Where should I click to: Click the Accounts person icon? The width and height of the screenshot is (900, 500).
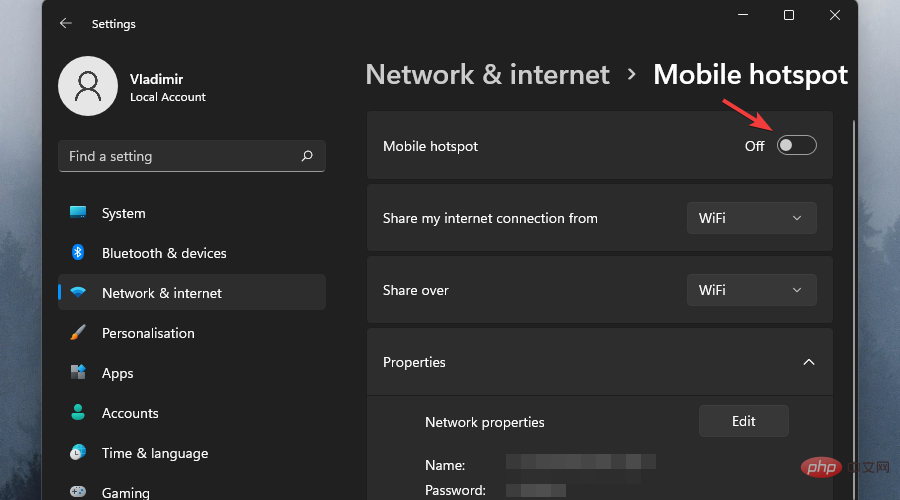pyautogui.click(x=78, y=413)
